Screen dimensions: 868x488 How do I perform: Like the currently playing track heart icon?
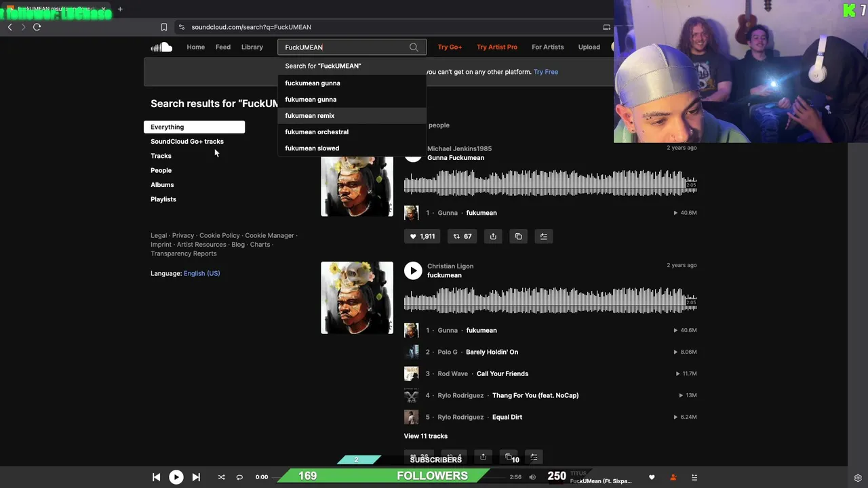652,477
